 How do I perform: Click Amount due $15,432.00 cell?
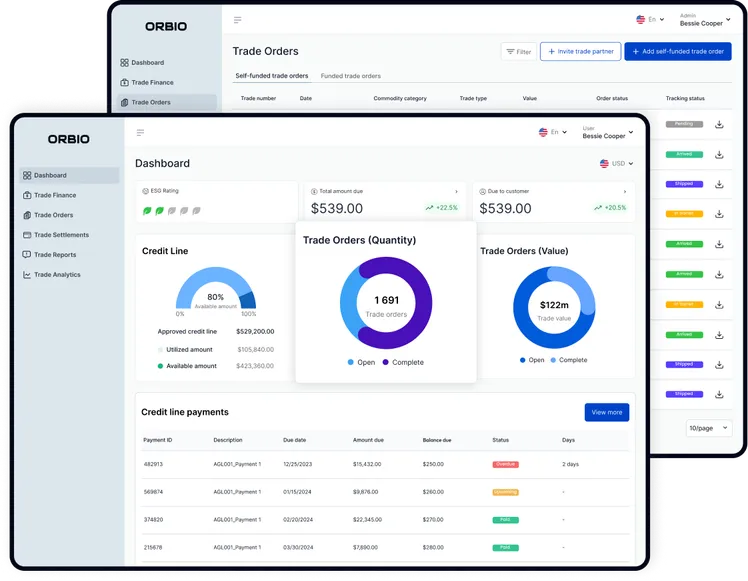click(367, 464)
